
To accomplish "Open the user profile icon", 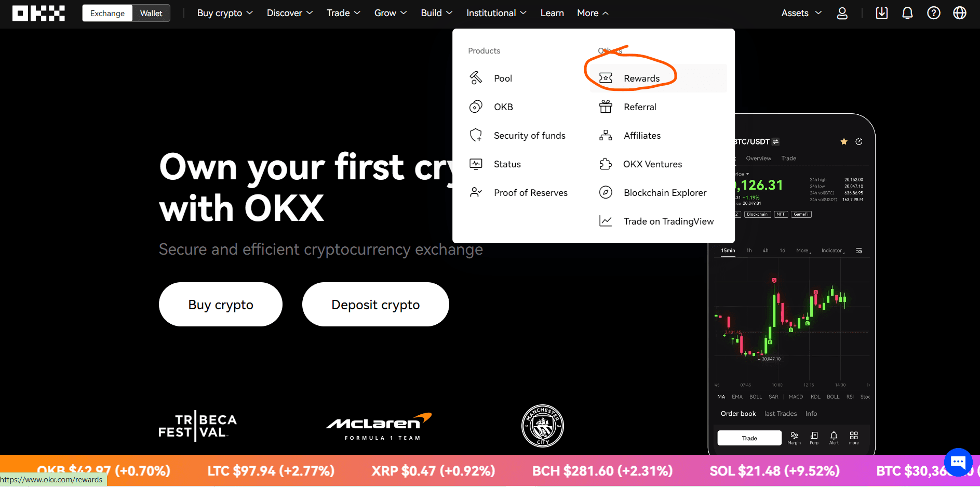I will tap(842, 13).
